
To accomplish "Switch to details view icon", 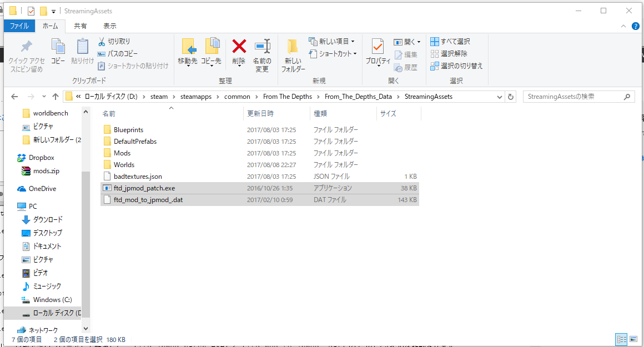I will 621,340.
